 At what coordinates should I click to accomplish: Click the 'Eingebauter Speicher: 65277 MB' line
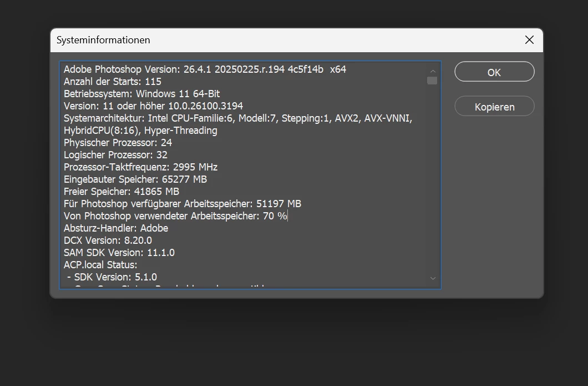pos(135,179)
